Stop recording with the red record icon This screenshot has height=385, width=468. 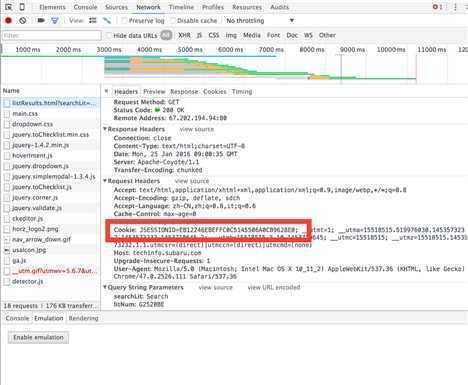[8, 21]
